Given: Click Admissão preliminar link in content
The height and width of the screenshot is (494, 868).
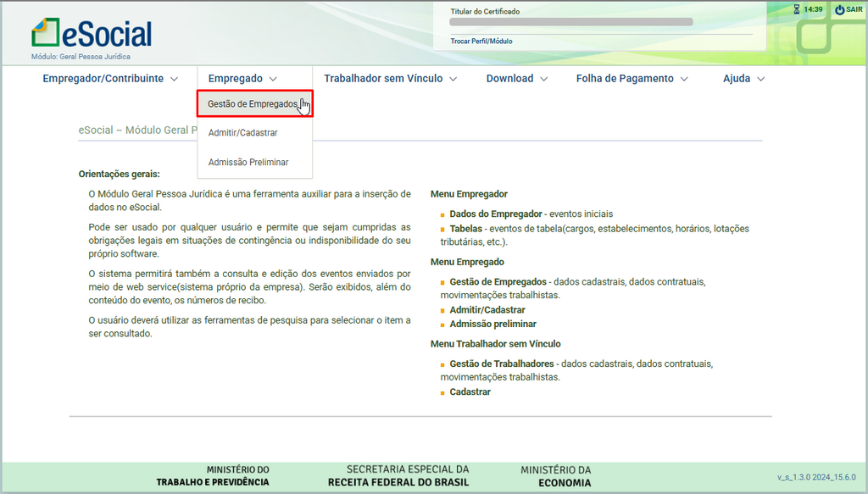Looking at the screenshot, I should (492, 325).
